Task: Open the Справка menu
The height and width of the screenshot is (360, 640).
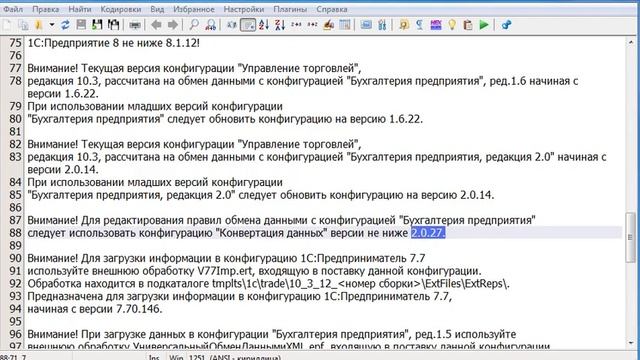Action: (332, 9)
